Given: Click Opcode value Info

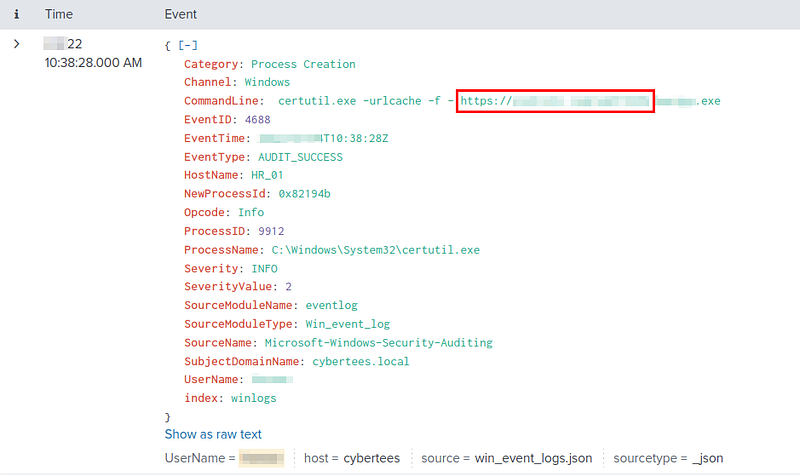Looking at the screenshot, I should pos(251,212).
